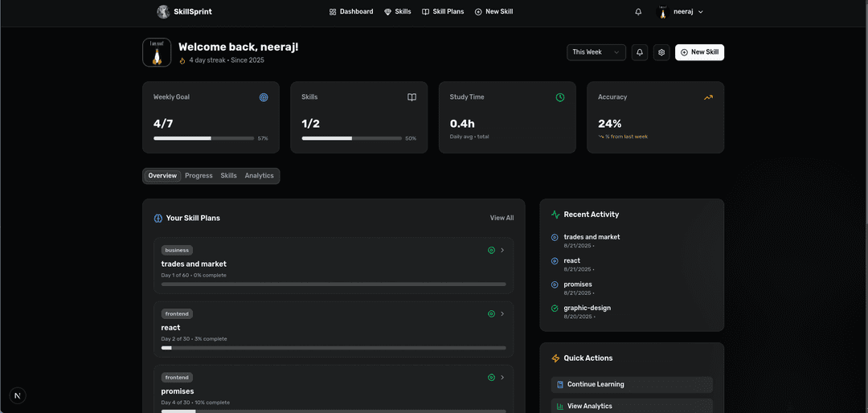The image size is (868, 413).
Task: Switch to the Skills tab
Action: click(x=228, y=175)
